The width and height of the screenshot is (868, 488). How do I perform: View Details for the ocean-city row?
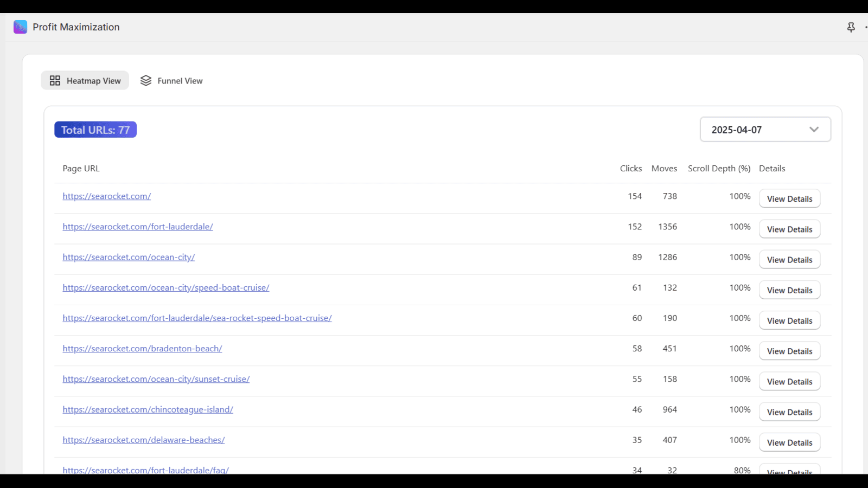789,259
